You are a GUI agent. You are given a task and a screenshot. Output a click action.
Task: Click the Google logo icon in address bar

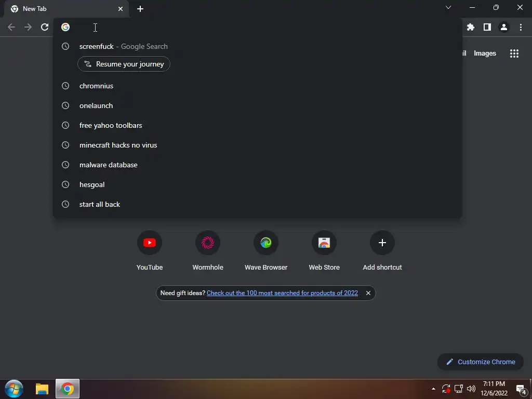(x=65, y=27)
